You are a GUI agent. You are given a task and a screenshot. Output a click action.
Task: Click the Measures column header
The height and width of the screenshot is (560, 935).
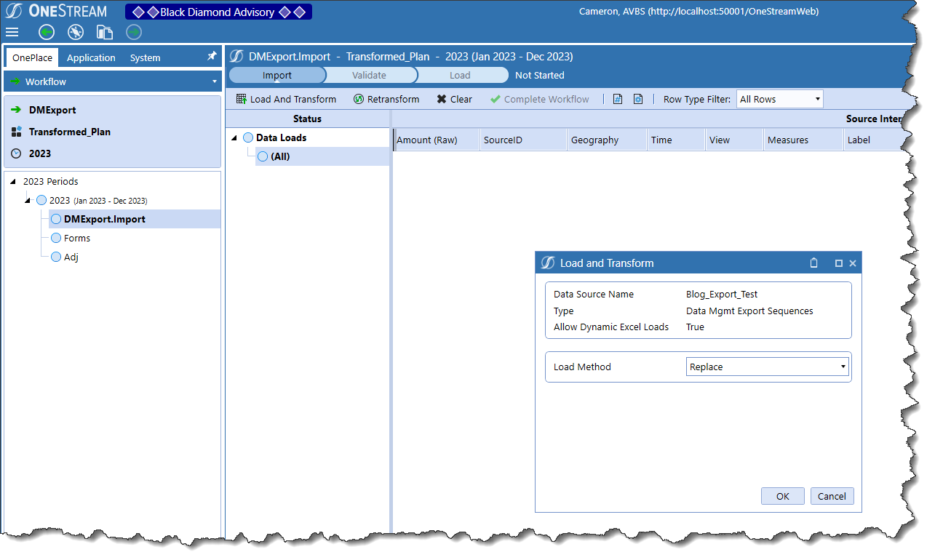click(803, 140)
